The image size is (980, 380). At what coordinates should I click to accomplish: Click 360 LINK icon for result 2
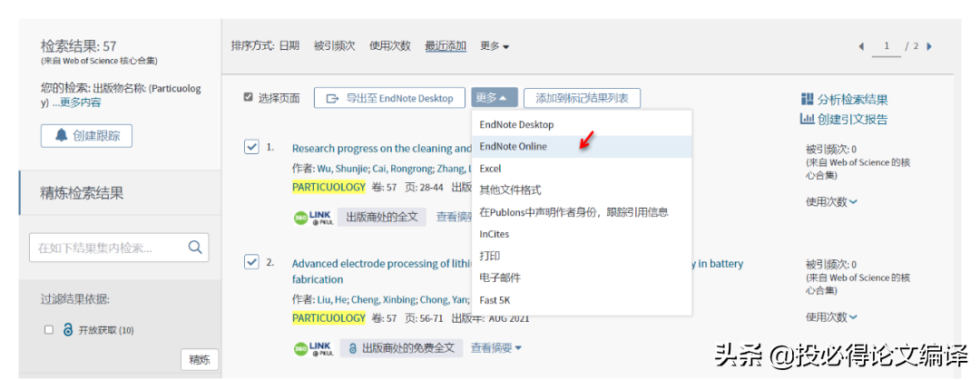click(x=313, y=347)
